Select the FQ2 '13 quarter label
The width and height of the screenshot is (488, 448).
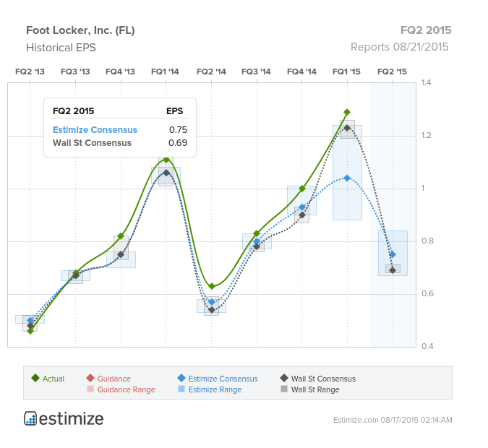[30, 72]
